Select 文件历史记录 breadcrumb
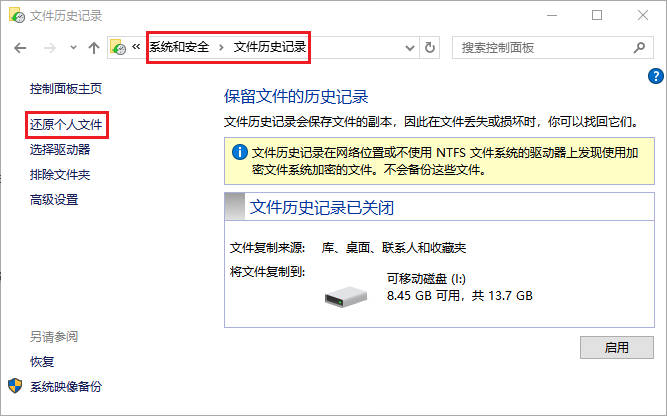The height and width of the screenshot is (416, 667). pyautogui.click(x=270, y=47)
